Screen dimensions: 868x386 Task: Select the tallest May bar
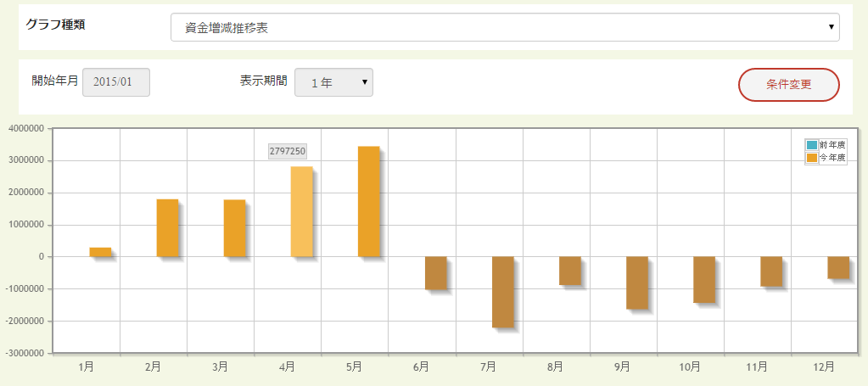(x=368, y=202)
